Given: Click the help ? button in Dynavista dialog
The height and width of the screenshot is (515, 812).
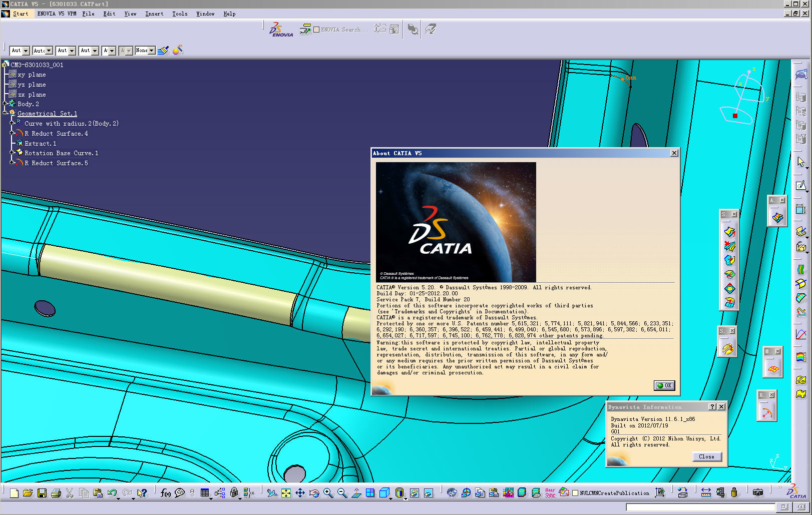Looking at the screenshot, I should (x=712, y=407).
